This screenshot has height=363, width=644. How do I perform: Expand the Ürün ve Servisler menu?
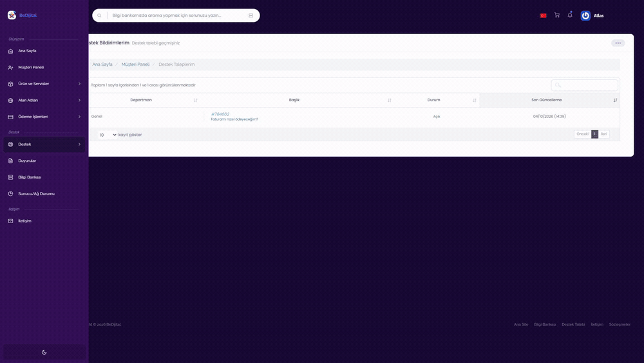tap(44, 84)
